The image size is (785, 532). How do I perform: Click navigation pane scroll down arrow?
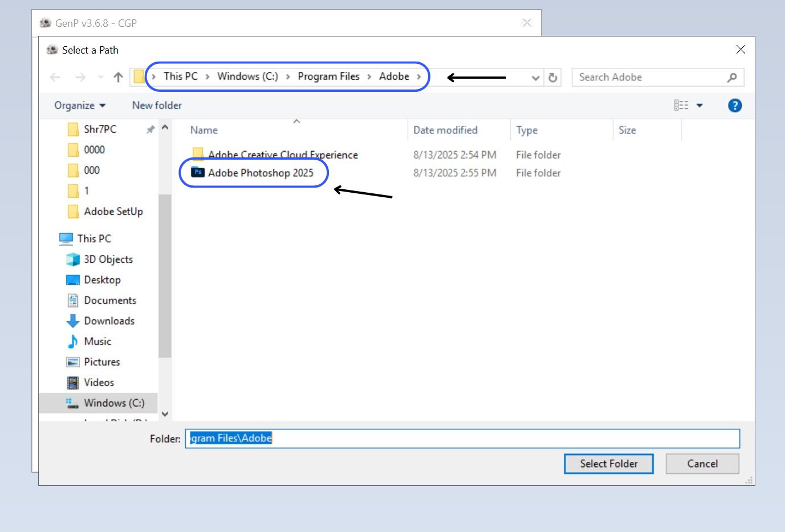tap(165, 415)
